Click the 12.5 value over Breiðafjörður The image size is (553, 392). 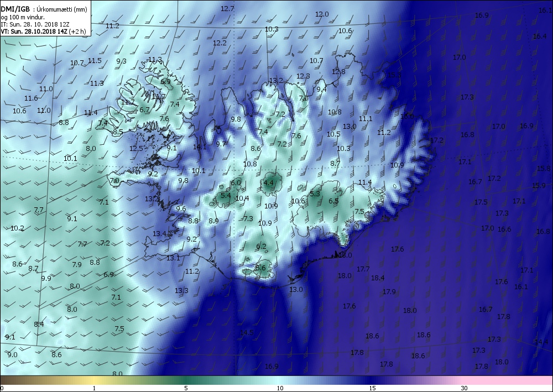coord(136,148)
